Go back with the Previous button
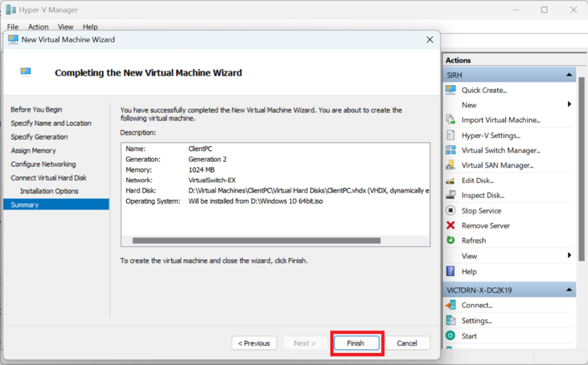The width and height of the screenshot is (588, 365). pos(254,343)
